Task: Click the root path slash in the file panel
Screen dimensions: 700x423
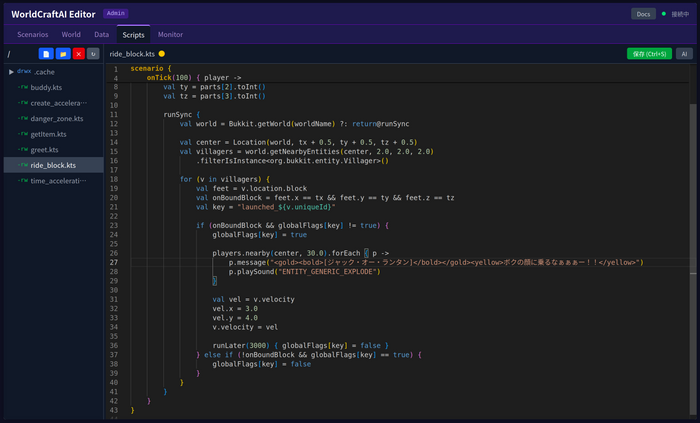Action: click(x=8, y=54)
